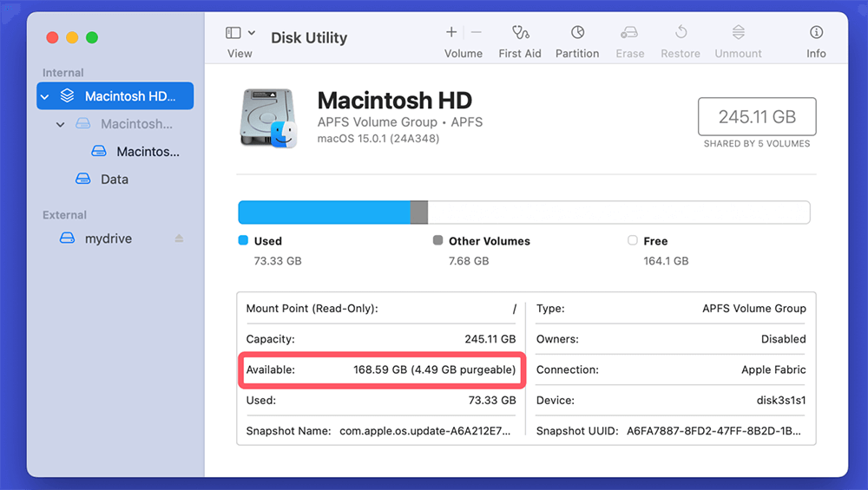This screenshot has width=868, height=490.
Task: Click the Restore arrow icon
Action: tap(681, 32)
